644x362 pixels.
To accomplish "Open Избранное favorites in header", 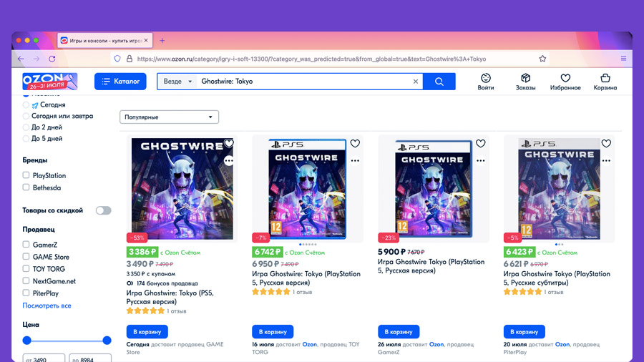I will pyautogui.click(x=565, y=82).
